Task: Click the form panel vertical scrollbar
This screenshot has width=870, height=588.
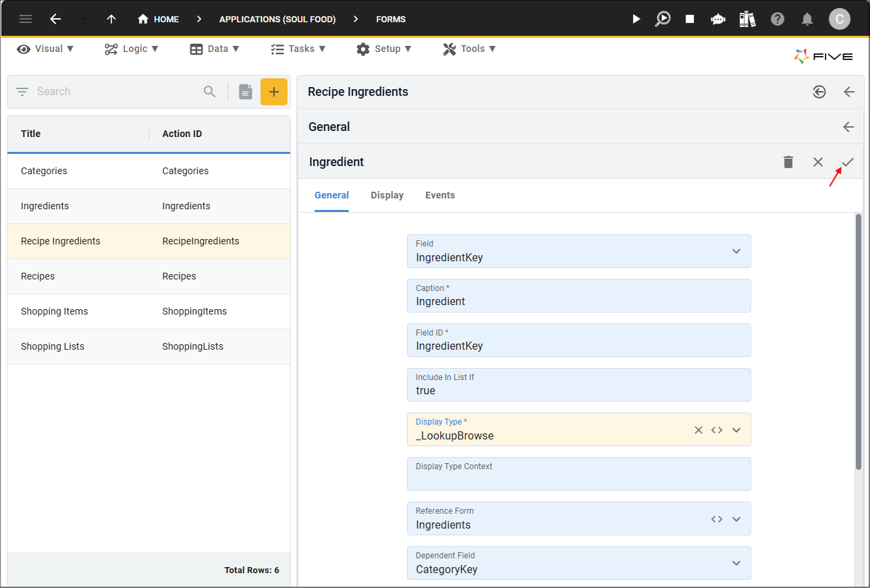Action: [x=859, y=341]
